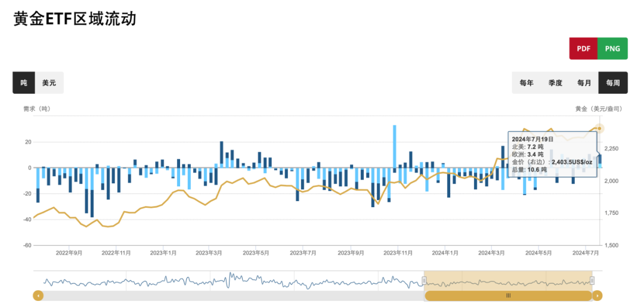Screen dimensions: 644x308
Task: Download the chart as PDF
Action: pos(584,48)
